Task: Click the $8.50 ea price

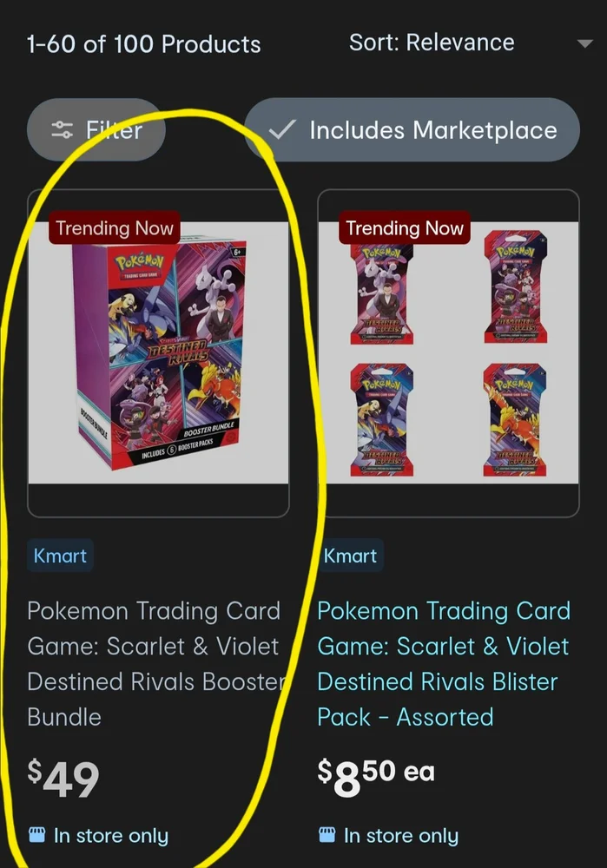Action: click(x=376, y=776)
